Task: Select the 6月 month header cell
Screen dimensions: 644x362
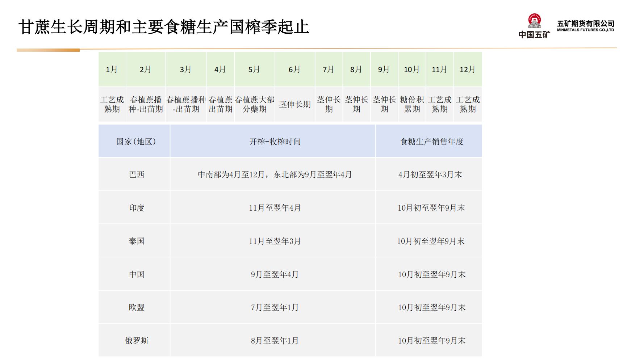Action: click(294, 69)
